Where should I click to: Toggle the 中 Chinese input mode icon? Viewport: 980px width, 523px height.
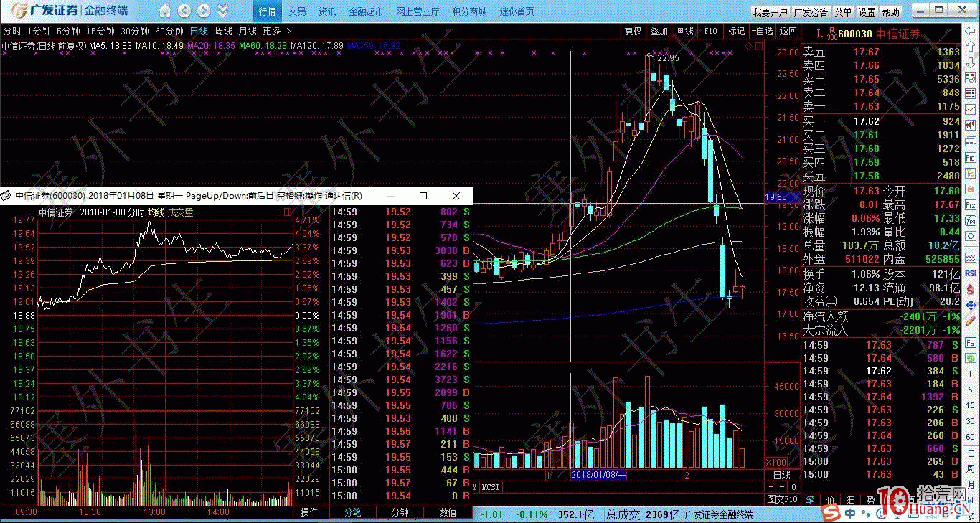pos(851,514)
